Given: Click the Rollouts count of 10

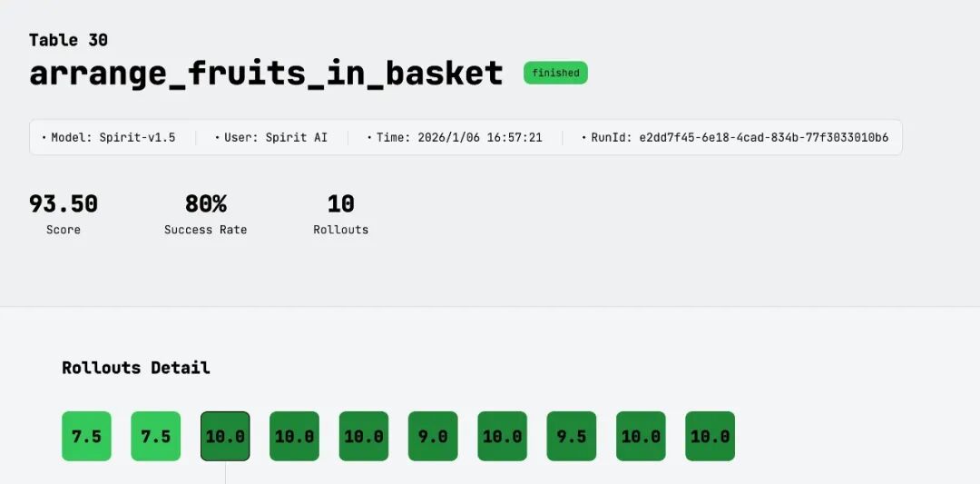Looking at the screenshot, I should pyautogui.click(x=341, y=204).
